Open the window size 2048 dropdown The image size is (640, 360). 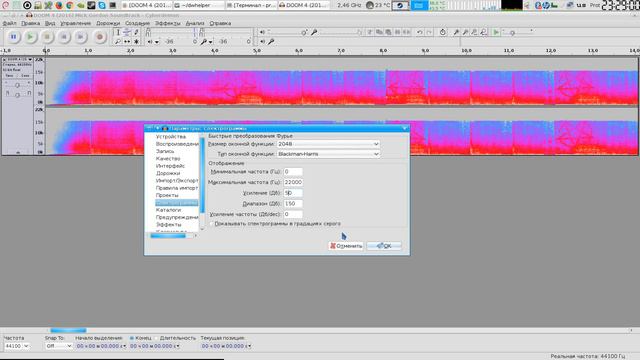[328, 144]
